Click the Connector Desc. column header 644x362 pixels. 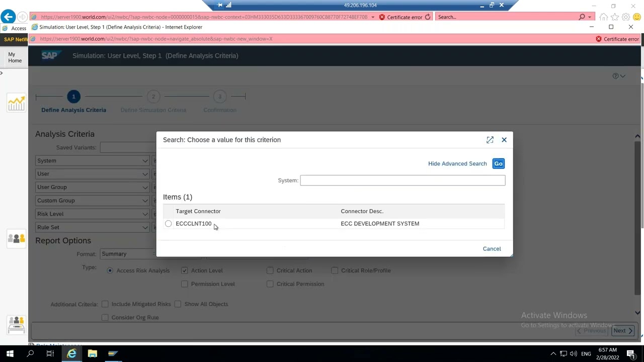coord(362,211)
